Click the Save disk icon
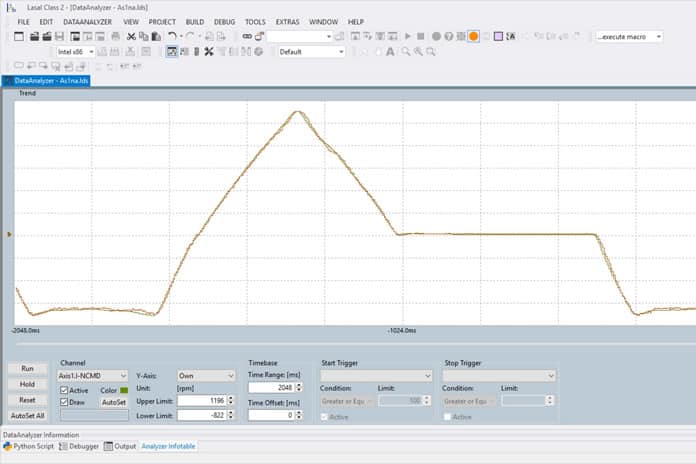Viewport: 696px width, 464px height. pyautogui.click(x=59, y=36)
